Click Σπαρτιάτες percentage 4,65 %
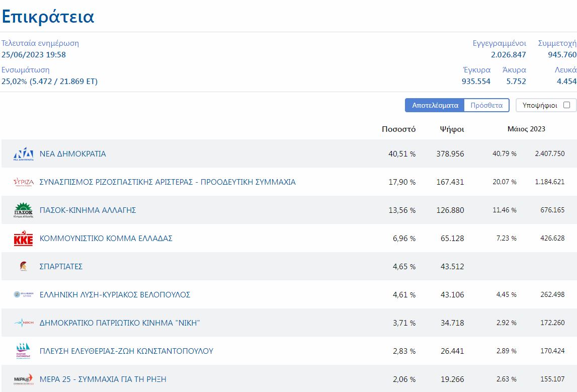Screen dimensions: 577x392 point(404,267)
